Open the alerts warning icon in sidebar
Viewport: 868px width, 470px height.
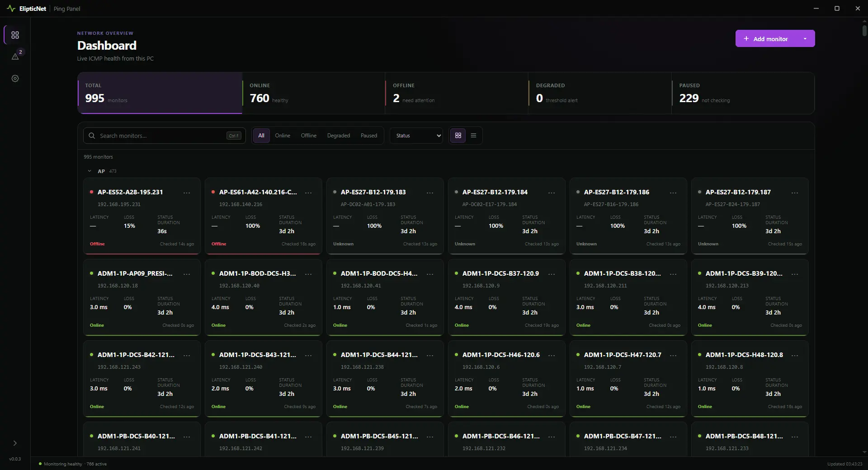[15, 56]
